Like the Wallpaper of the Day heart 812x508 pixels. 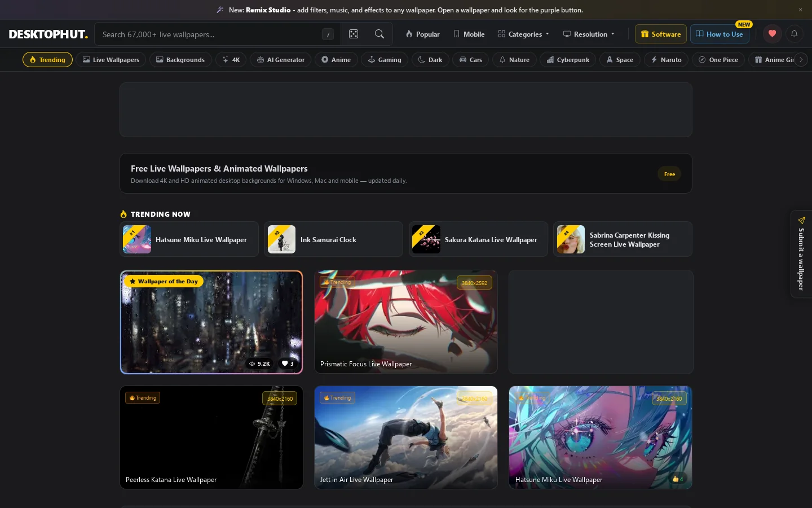[x=288, y=364]
